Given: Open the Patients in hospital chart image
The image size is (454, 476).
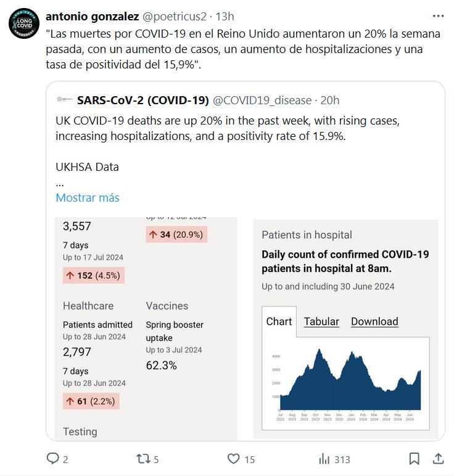Looking at the screenshot, I should pos(345,259).
